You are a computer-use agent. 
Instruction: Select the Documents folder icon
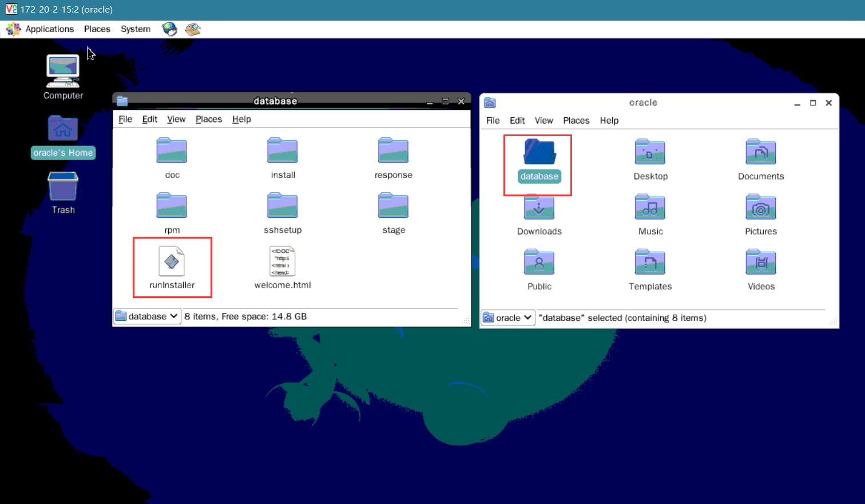click(761, 152)
